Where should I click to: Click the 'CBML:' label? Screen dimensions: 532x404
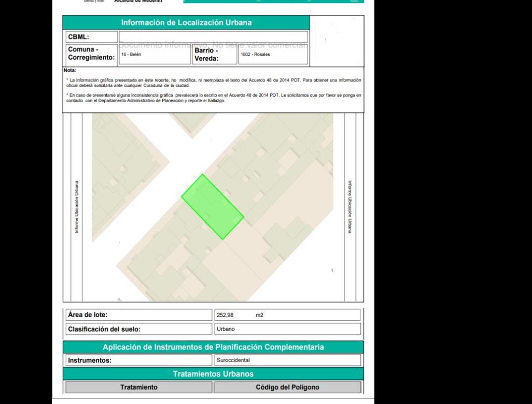[78, 37]
